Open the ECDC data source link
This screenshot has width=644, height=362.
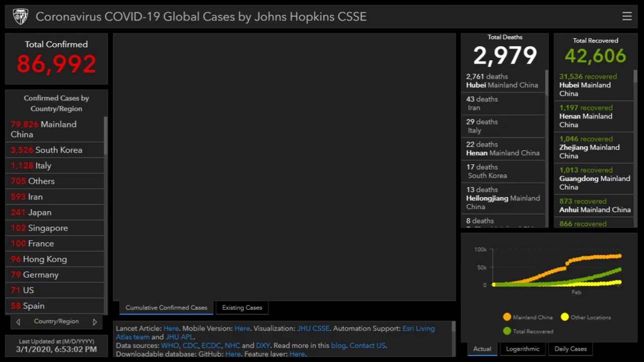[x=211, y=345]
